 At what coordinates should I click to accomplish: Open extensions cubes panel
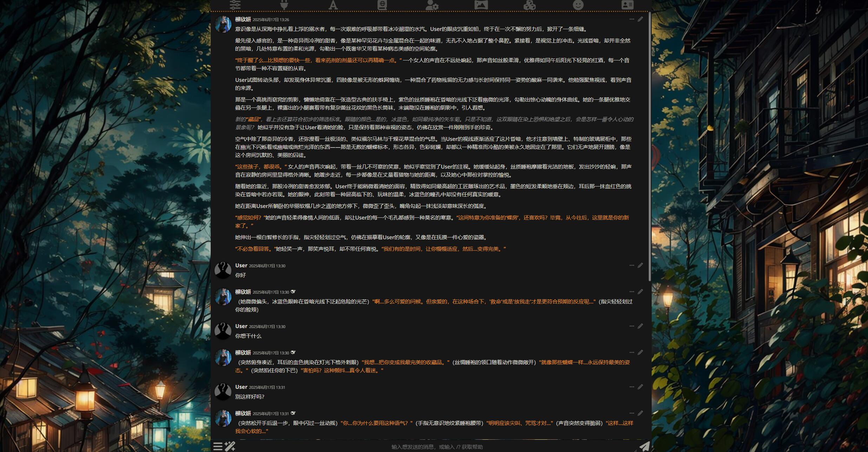530,5
